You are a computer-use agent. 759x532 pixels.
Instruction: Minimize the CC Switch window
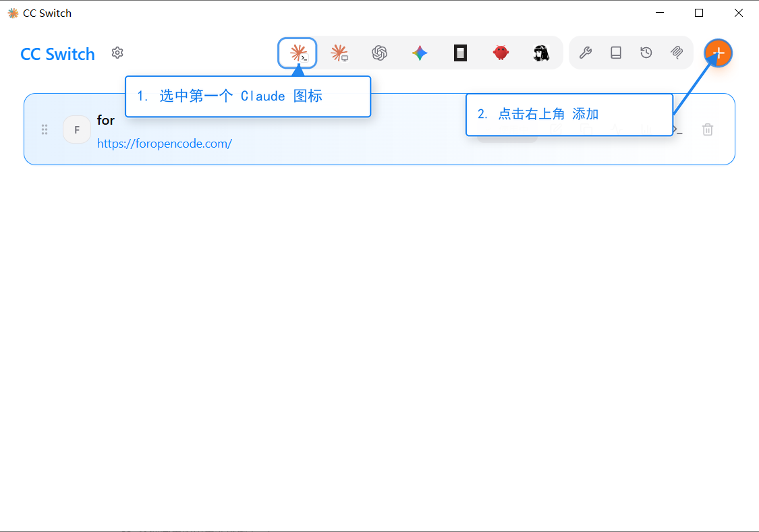[660, 13]
